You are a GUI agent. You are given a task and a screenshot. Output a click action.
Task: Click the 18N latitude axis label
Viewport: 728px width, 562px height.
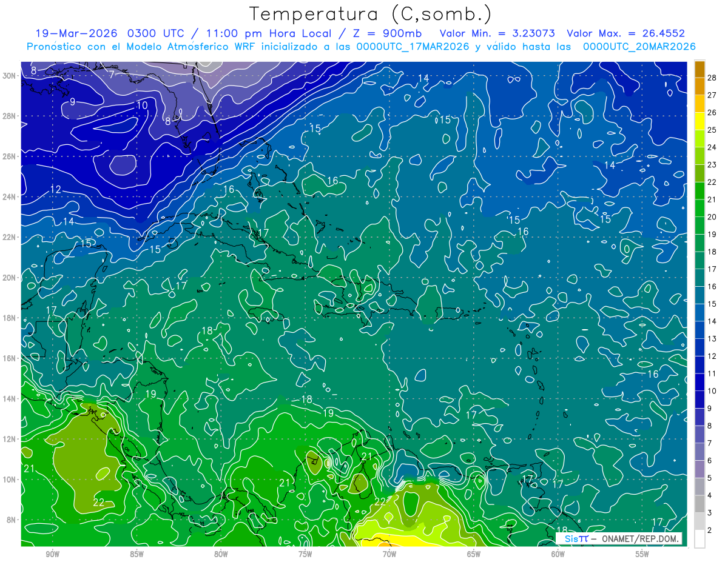[10, 318]
